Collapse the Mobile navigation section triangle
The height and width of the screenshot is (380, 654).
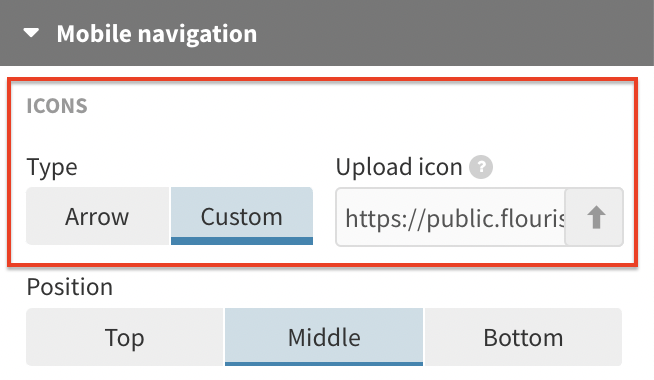coord(31,33)
